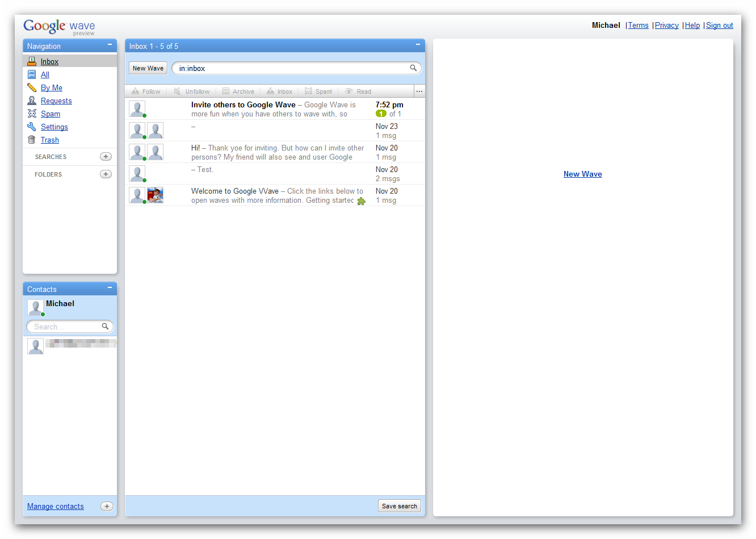This screenshot has width=756, height=539.
Task: Minimize the Inbox search panel
Action: (x=418, y=45)
